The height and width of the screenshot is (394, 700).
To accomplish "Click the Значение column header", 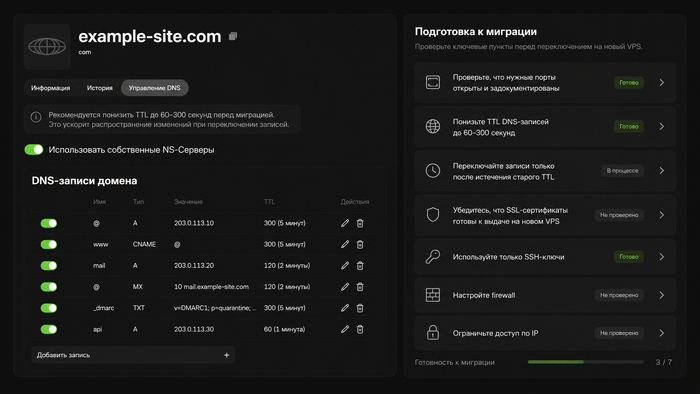I will pyautogui.click(x=188, y=202).
